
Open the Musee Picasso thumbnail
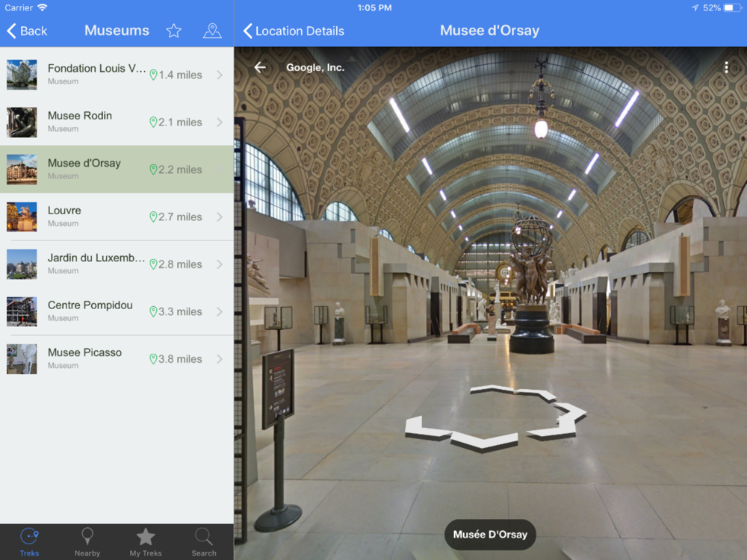click(22, 359)
